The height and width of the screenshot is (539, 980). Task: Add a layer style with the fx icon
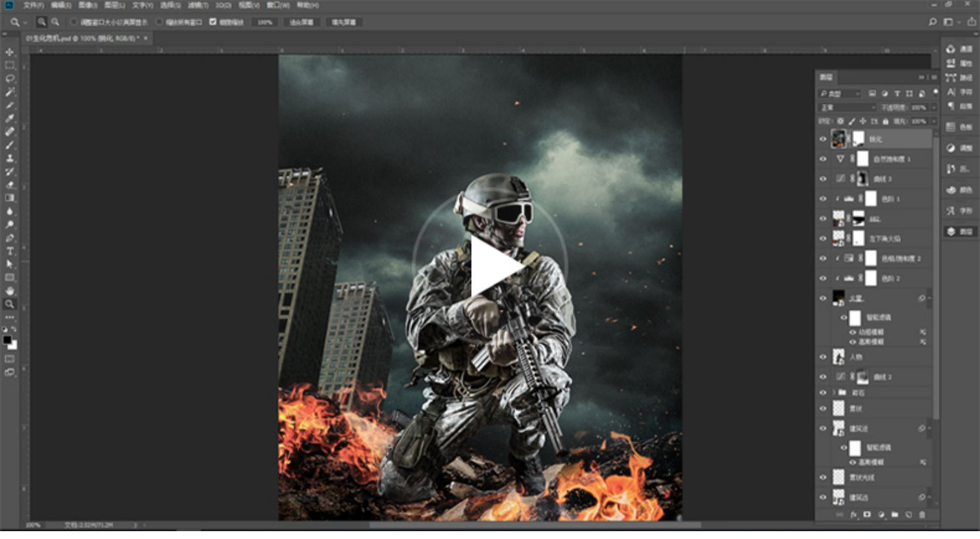pos(853,515)
